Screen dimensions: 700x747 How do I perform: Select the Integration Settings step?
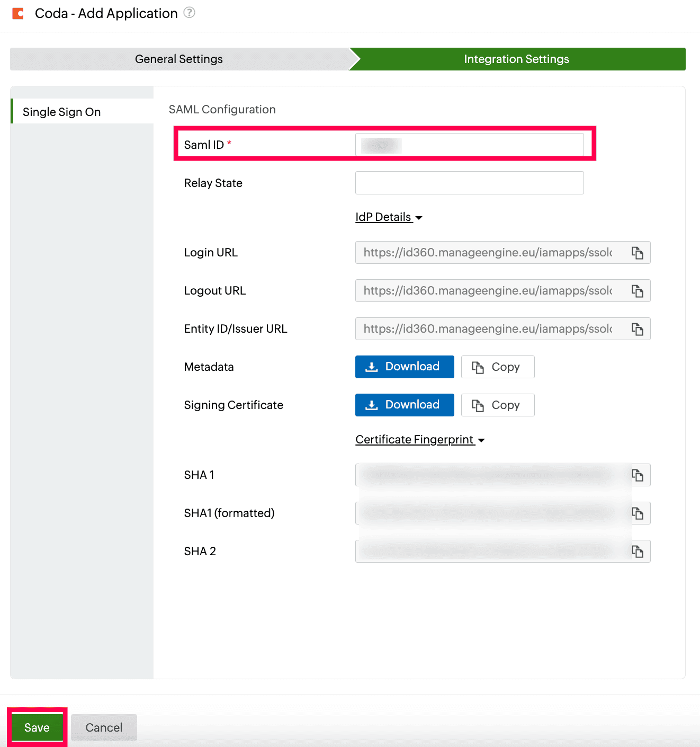tap(517, 59)
